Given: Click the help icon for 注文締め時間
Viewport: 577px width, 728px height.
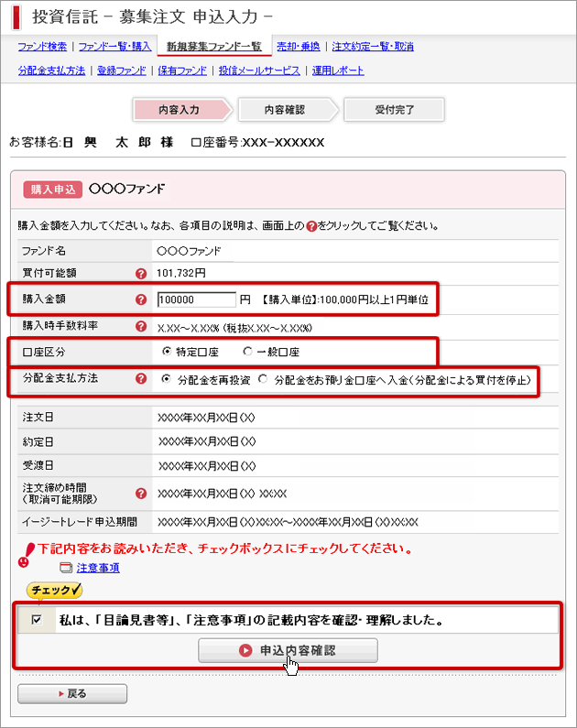Looking at the screenshot, I should pyautogui.click(x=141, y=494).
